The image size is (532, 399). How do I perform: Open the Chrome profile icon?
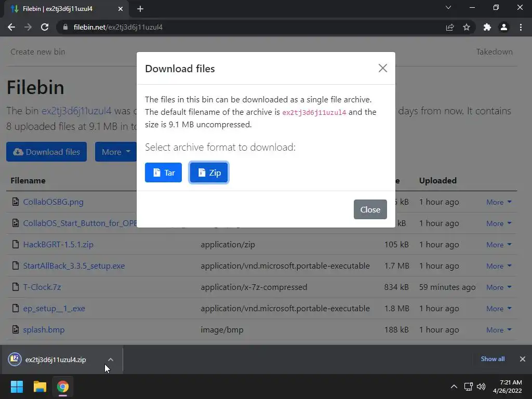coord(504,27)
